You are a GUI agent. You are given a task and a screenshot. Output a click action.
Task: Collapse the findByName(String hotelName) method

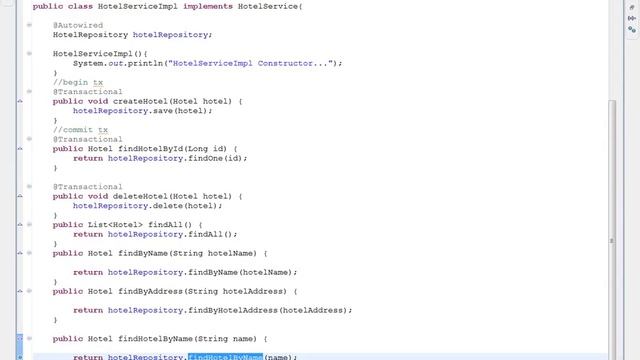29,253
